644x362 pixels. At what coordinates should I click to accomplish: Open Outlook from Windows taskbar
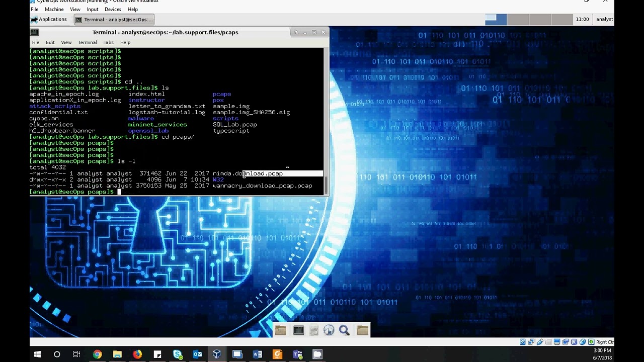198,354
